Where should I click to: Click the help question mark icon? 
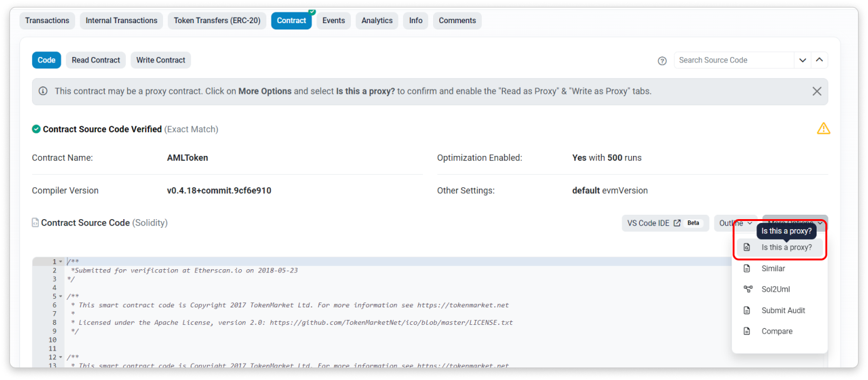click(662, 61)
